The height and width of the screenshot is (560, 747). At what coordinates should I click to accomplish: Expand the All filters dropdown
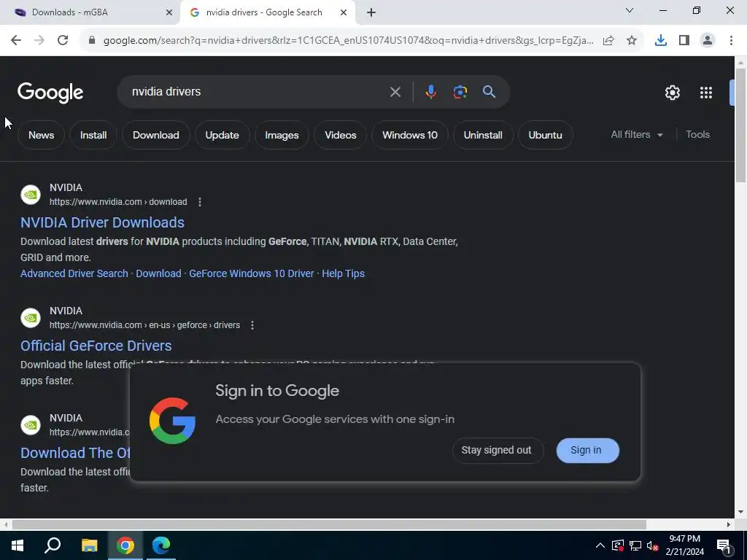click(637, 135)
